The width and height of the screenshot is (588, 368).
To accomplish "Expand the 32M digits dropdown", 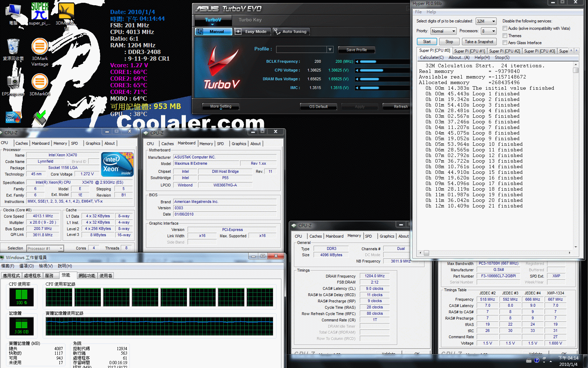I will click(486, 21).
